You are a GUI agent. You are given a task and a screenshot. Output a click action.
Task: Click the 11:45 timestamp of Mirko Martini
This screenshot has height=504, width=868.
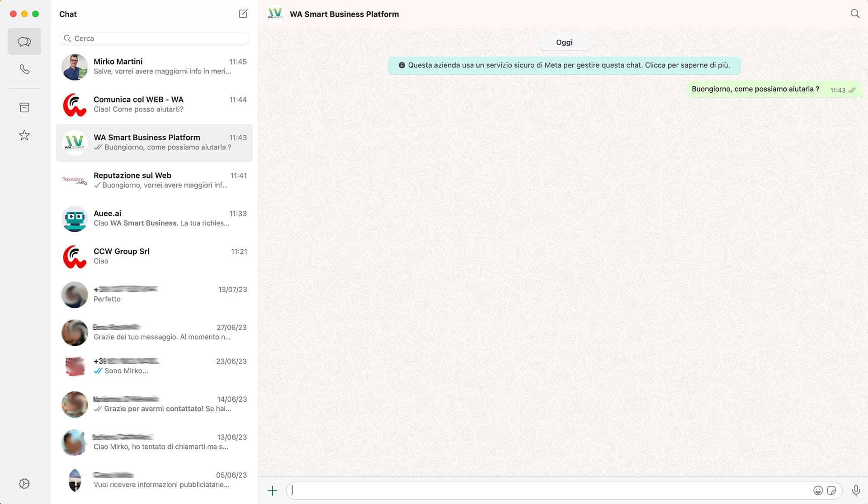point(238,62)
